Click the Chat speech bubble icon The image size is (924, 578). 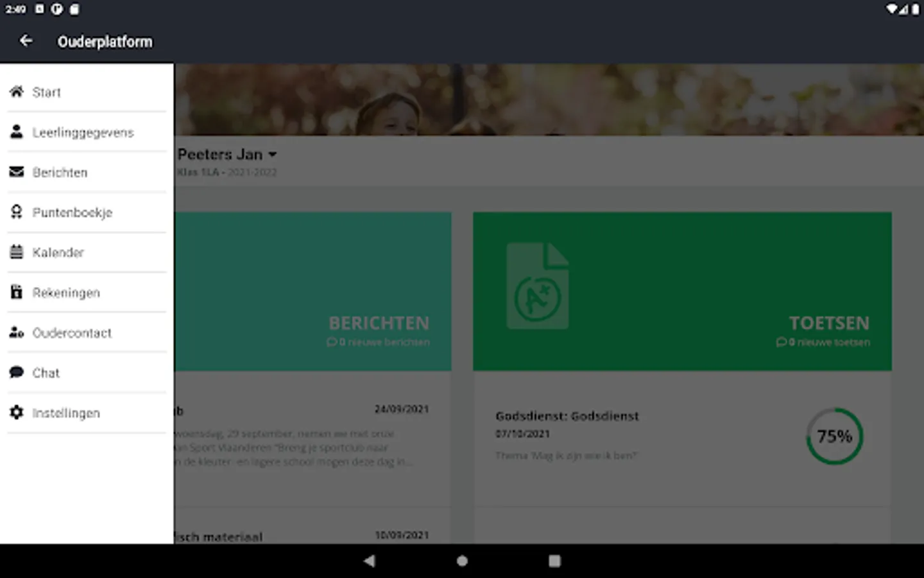tap(17, 372)
